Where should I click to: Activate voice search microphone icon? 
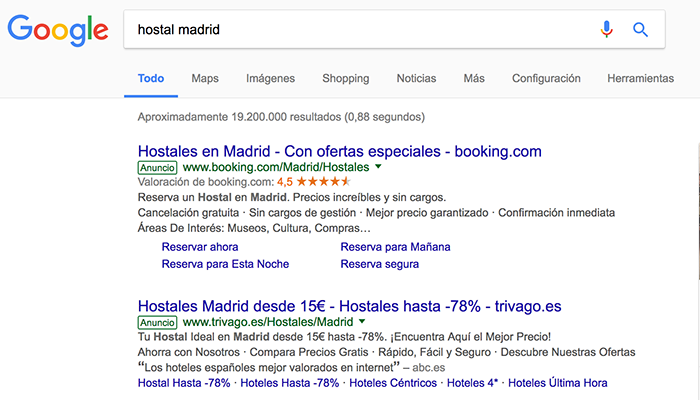point(606,30)
